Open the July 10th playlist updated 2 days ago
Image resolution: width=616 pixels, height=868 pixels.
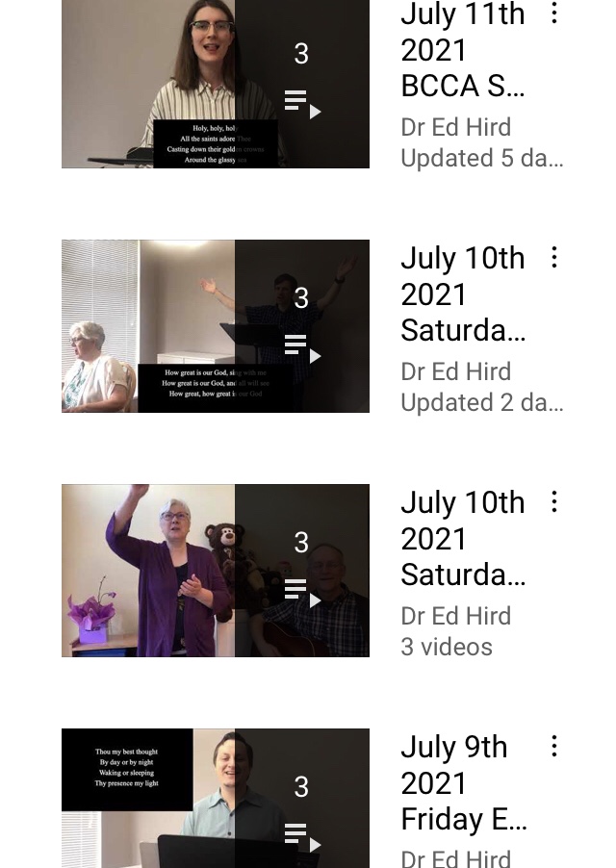click(463, 294)
